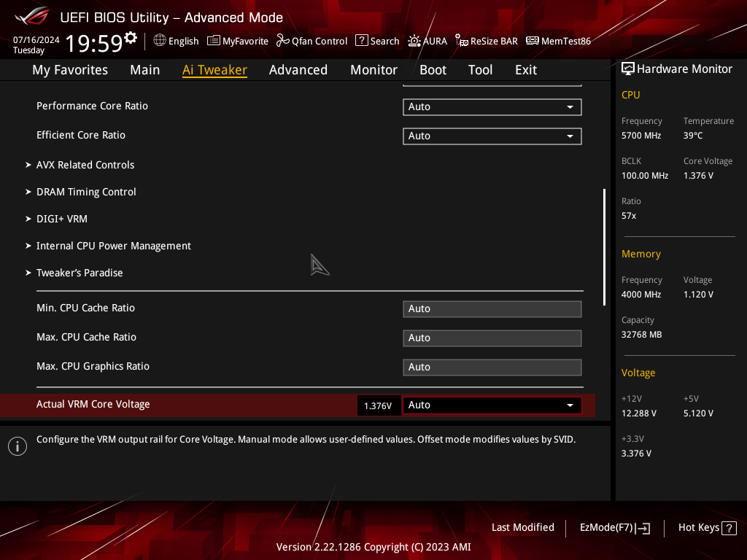Go to the Advanced tab
This screenshot has height=560, width=747.
pos(298,70)
